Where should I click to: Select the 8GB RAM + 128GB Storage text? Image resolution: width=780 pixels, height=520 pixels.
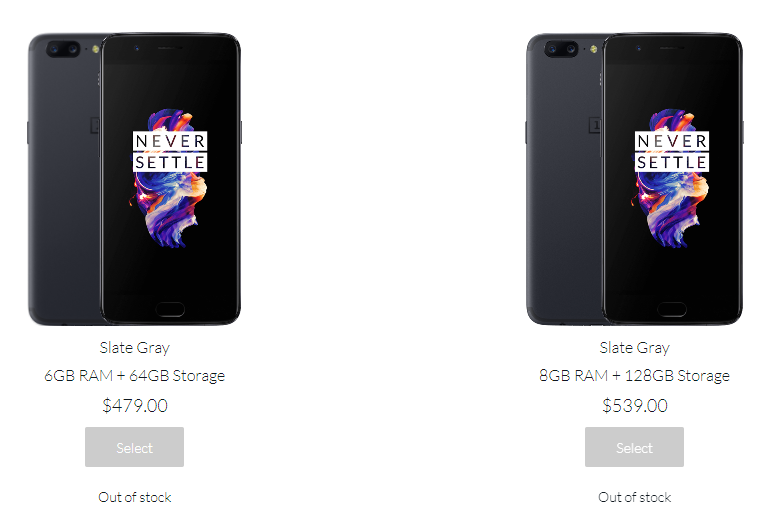pos(634,376)
